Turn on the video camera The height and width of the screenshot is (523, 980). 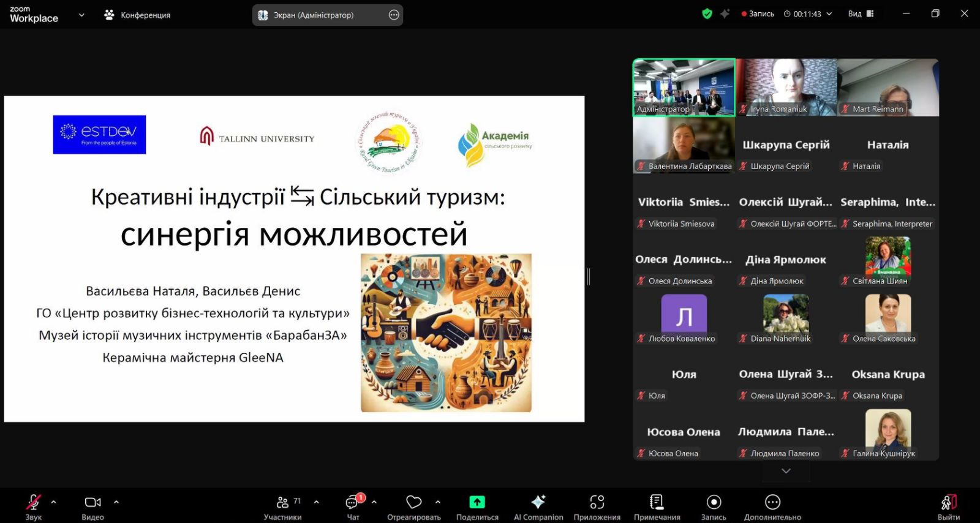point(92,502)
